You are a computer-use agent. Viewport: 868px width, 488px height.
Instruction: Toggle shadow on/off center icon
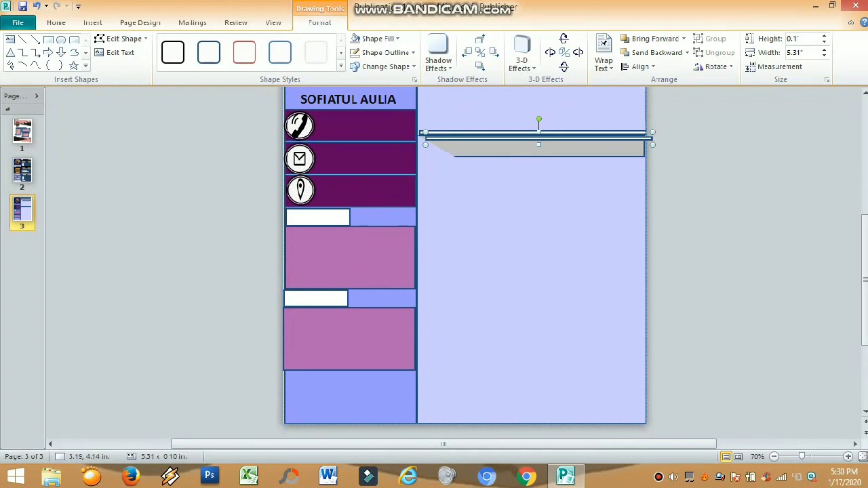[479, 52]
